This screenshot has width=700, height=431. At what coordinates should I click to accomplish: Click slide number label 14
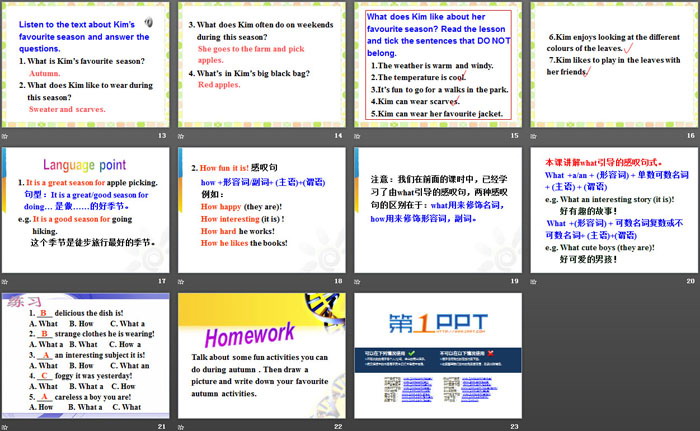pyautogui.click(x=338, y=135)
